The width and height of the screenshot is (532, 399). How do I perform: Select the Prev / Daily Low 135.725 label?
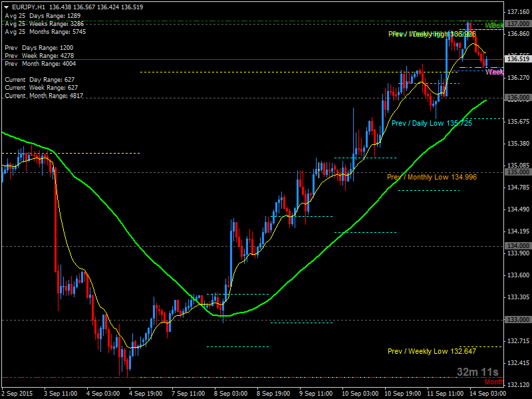click(x=432, y=123)
